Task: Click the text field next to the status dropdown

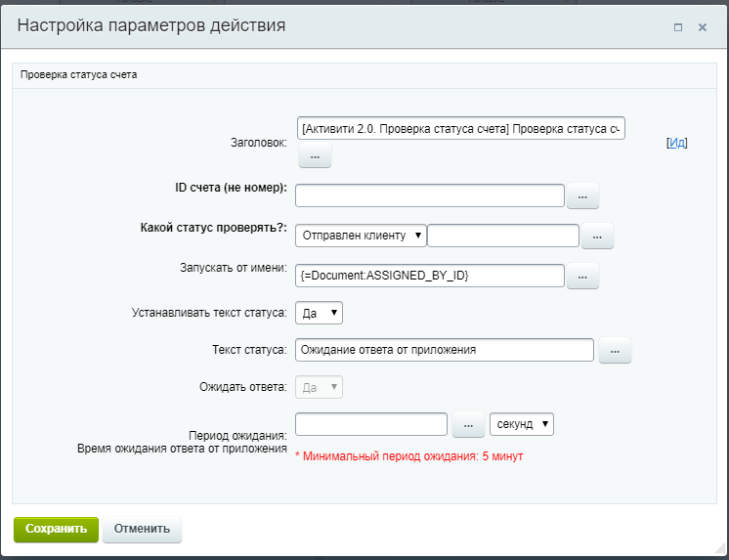Action: point(503,236)
